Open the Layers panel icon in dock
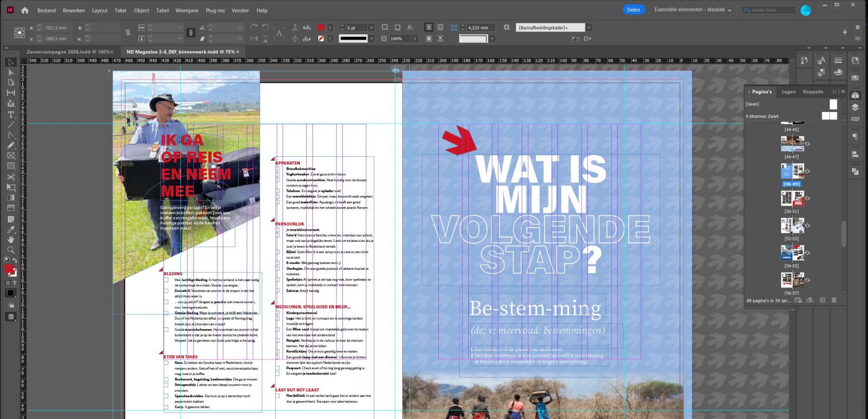This screenshot has height=419, width=868. point(855,107)
